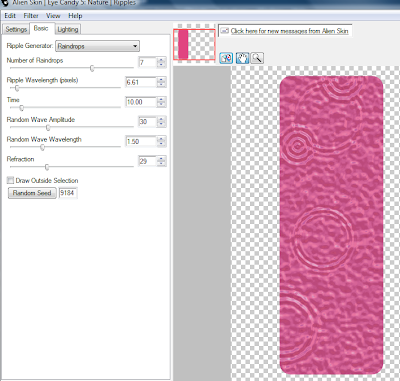Click the message envelope icon
The image size is (400, 381).
tap(225, 31)
